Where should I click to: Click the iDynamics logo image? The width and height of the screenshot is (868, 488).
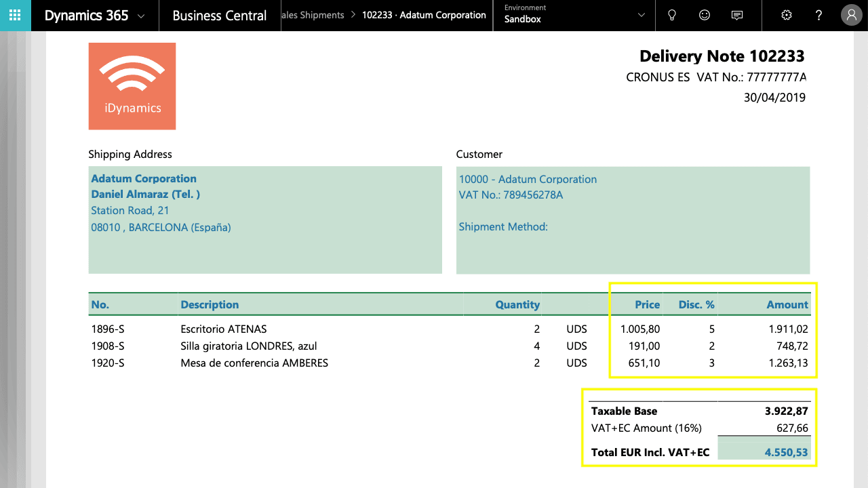coord(132,86)
